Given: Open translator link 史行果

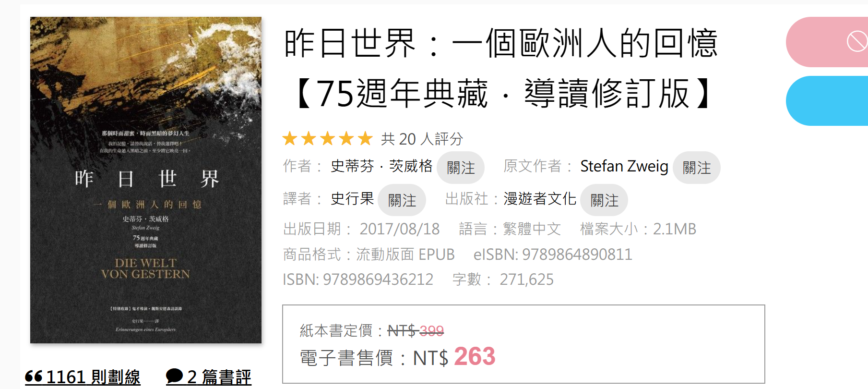Looking at the screenshot, I should click(352, 199).
